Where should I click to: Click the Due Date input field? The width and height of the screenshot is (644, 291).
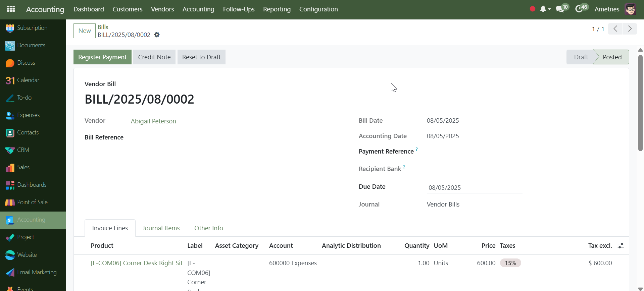[x=474, y=188]
